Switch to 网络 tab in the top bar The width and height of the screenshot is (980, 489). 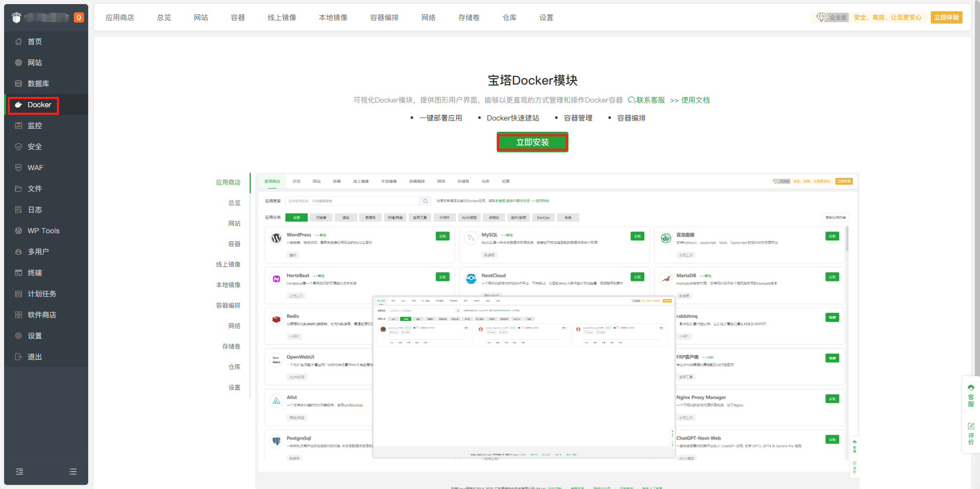tap(428, 17)
